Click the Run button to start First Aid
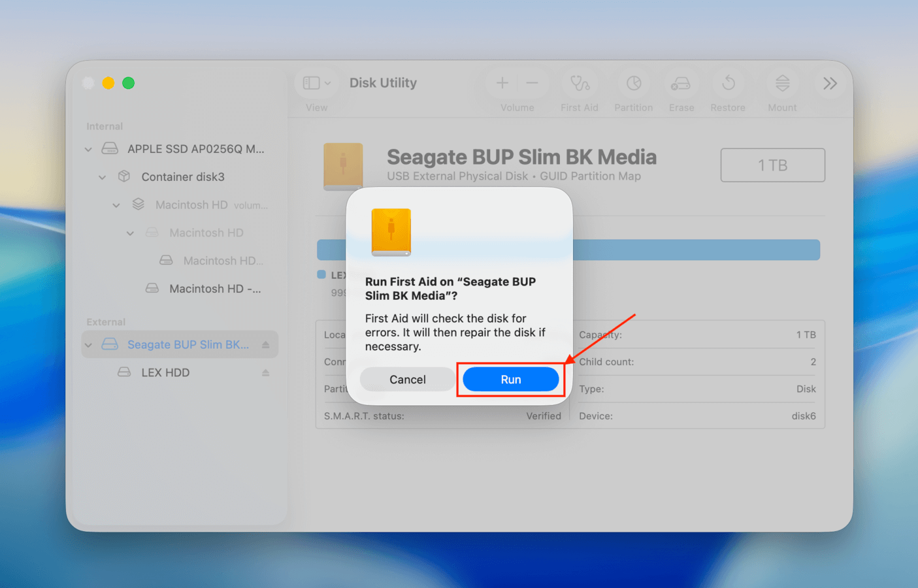Image resolution: width=918 pixels, height=588 pixels. click(x=510, y=379)
